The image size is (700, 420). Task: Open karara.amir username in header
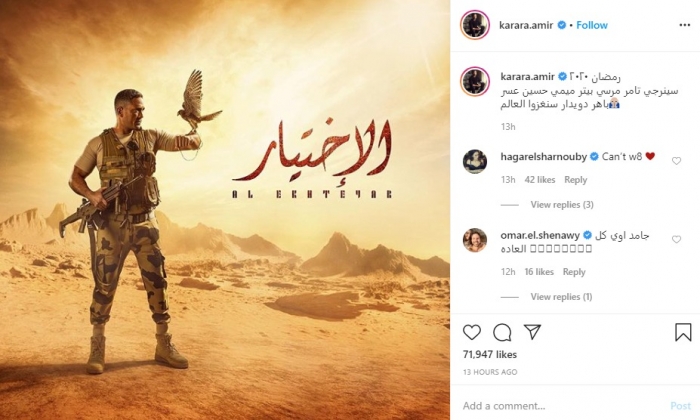coord(526,25)
